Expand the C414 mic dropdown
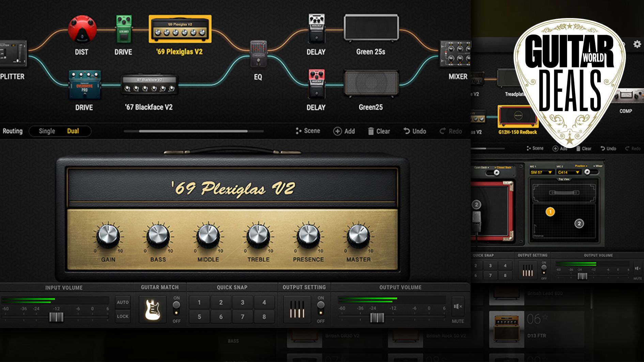This screenshot has width=644, height=362. 568,172
